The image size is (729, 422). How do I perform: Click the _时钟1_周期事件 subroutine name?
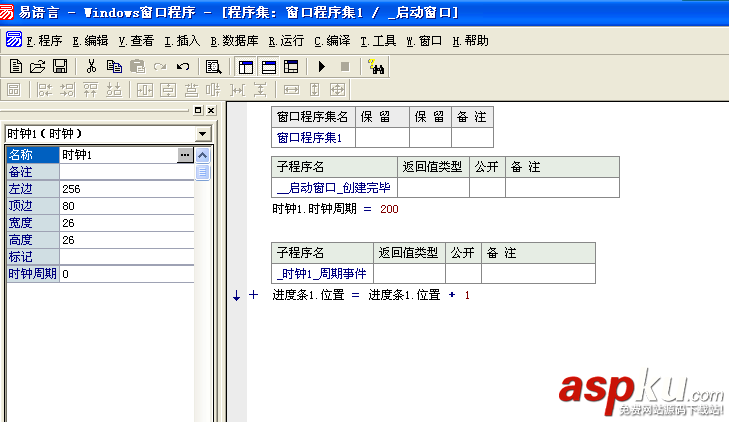[x=322, y=274]
